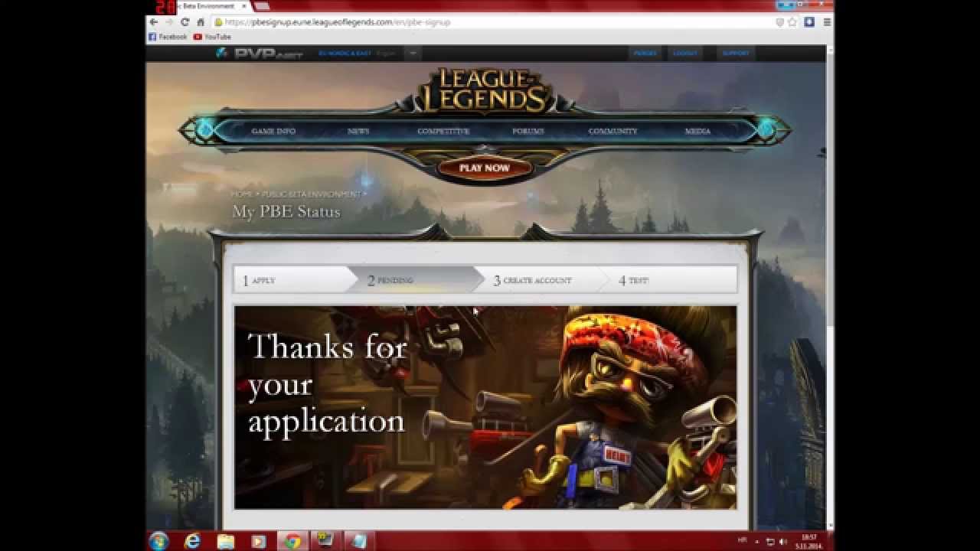Image resolution: width=980 pixels, height=551 pixels.
Task: Click the account name button next to Logout
Action: [645, 54]
